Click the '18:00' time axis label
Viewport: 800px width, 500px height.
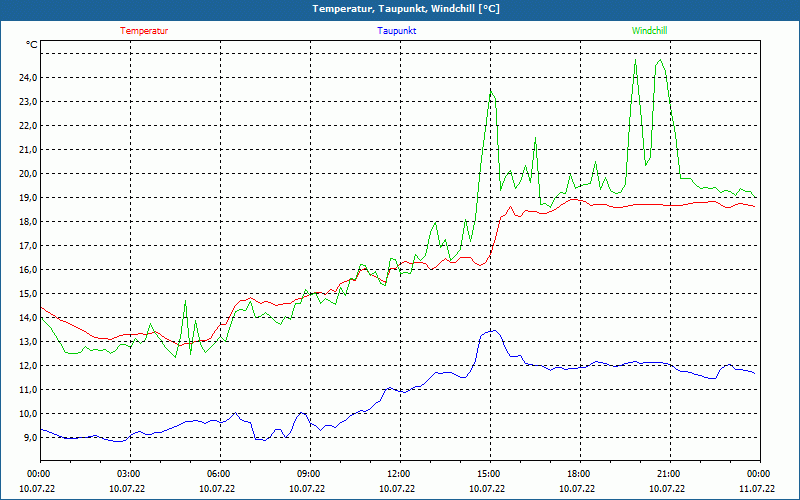580,474
